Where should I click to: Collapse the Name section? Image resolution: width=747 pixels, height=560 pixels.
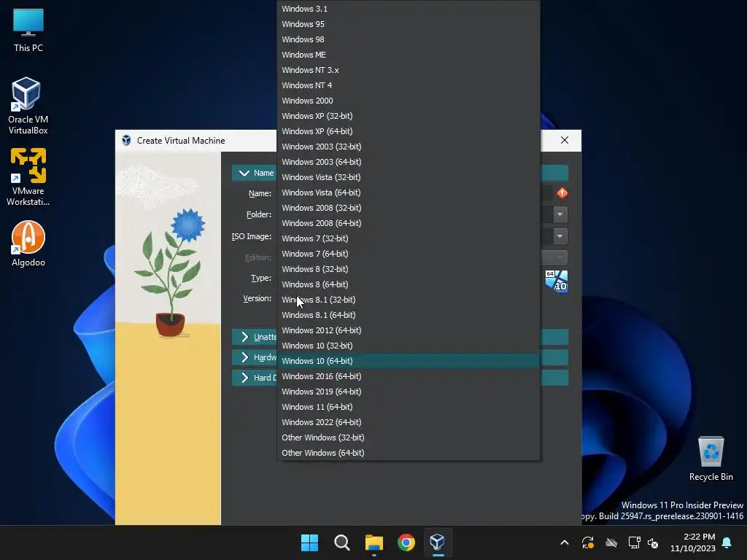(244, 173)
